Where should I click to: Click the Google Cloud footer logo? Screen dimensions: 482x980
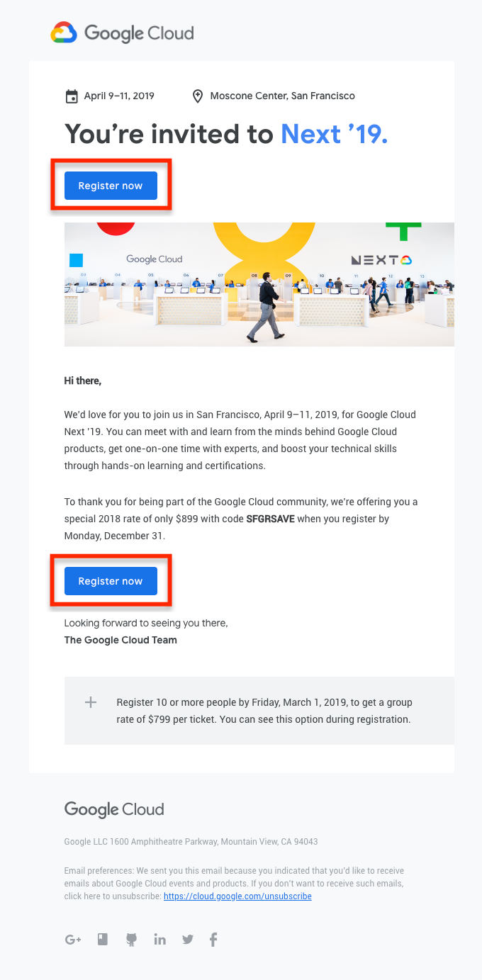coord(114,809)
